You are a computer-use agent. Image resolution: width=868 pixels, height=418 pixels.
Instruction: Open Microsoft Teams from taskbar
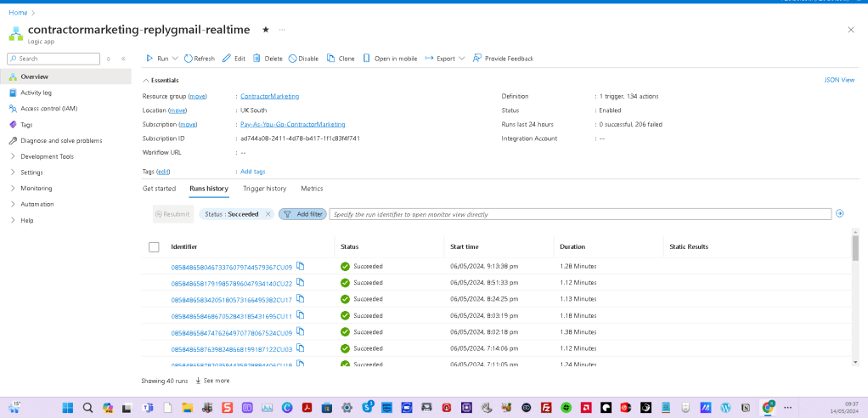[148, 408]
